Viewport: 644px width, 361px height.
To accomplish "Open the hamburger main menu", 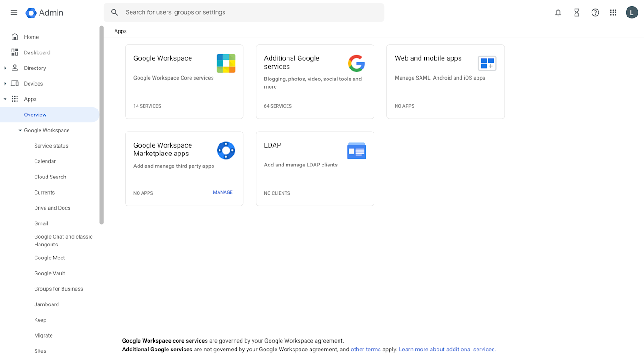I will 14,12.
